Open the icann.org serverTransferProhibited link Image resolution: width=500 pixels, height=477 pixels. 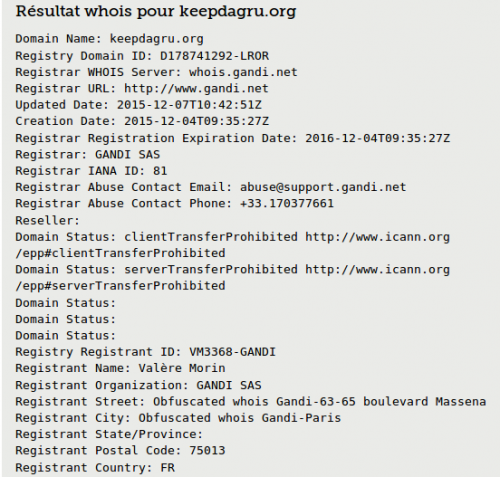tap(378, 269)
